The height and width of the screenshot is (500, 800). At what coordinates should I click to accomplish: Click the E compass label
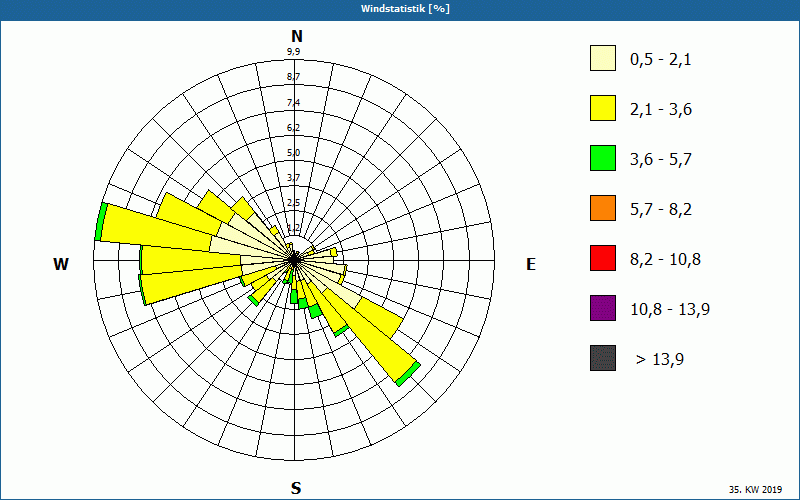[x=531, y=264]
